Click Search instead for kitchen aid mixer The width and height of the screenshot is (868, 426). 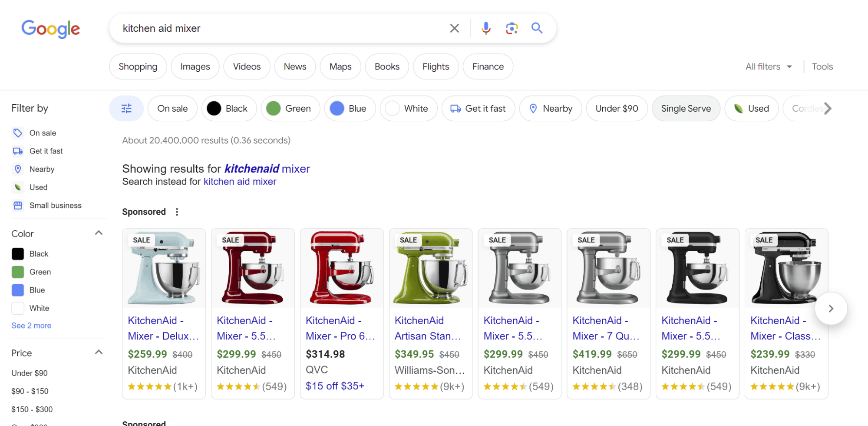pyautogui.click(x=240, y=181)
